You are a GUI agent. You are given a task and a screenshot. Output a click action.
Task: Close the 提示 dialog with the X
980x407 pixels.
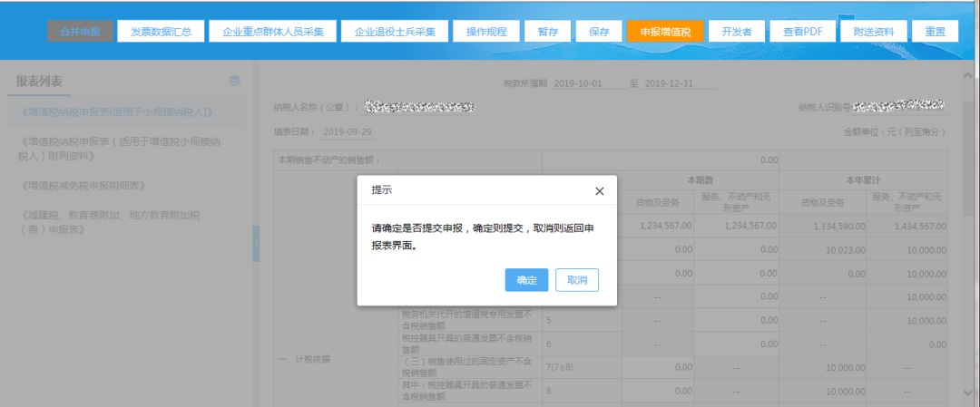[x=599, y=191]
